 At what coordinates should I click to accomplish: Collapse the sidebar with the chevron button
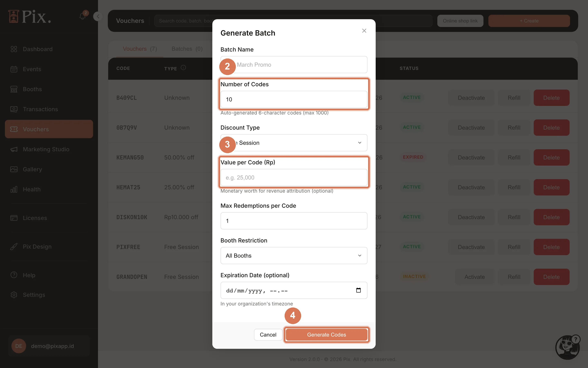click(x=98, y=16)
